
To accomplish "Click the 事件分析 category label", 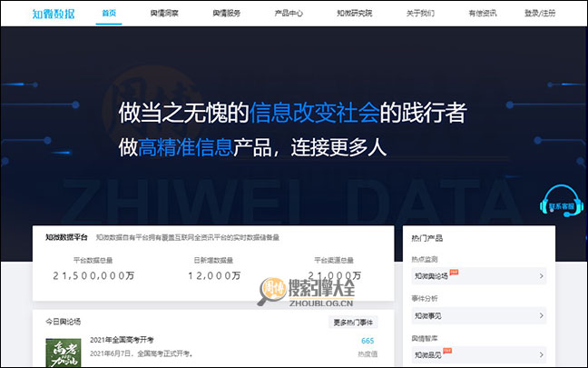I will (x=425, y=299).
